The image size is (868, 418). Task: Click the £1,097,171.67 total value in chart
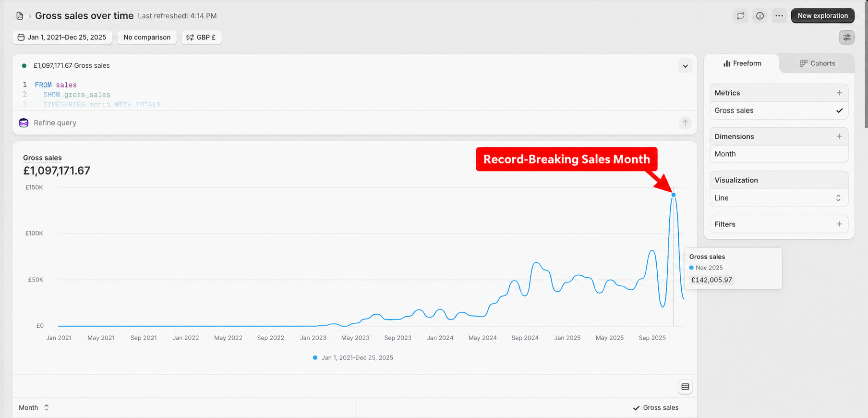pyautogui.click(x=57, y=171)
